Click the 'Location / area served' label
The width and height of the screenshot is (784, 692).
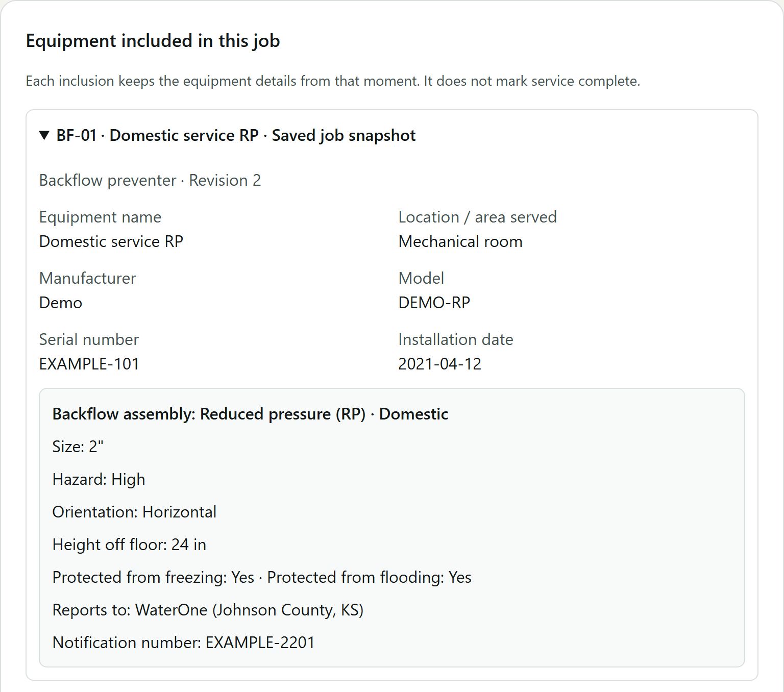click(x=478, y=217)
